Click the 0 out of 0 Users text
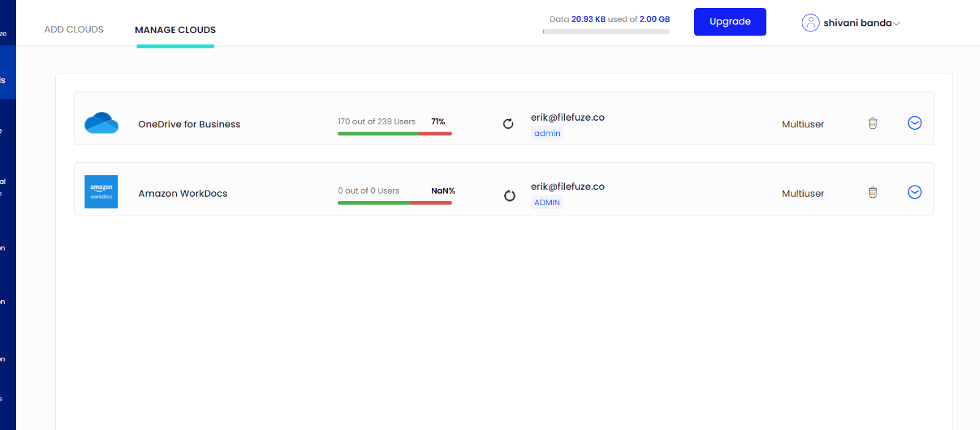This screenshot has height=430, width=980. (369, 190)
